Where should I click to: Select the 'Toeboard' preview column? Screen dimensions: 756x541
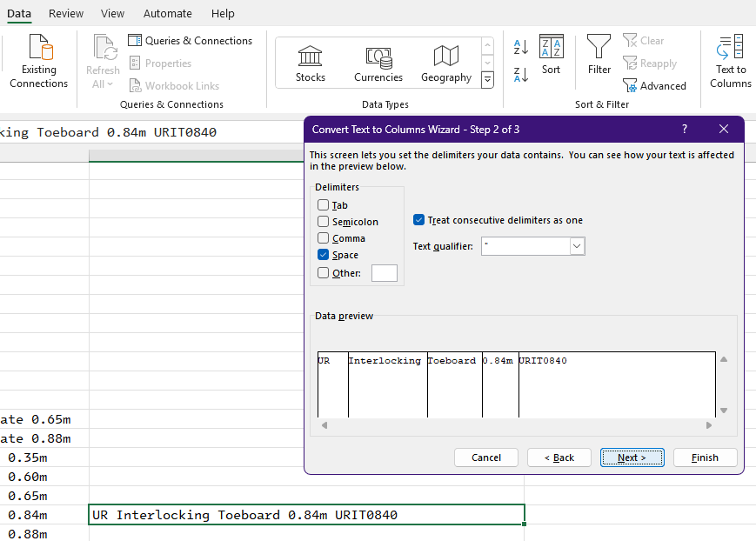[x=455, y=384]
